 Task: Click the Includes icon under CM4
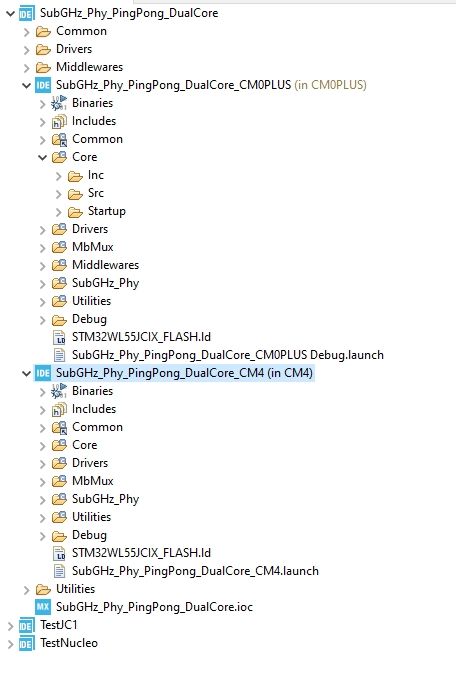59,410
